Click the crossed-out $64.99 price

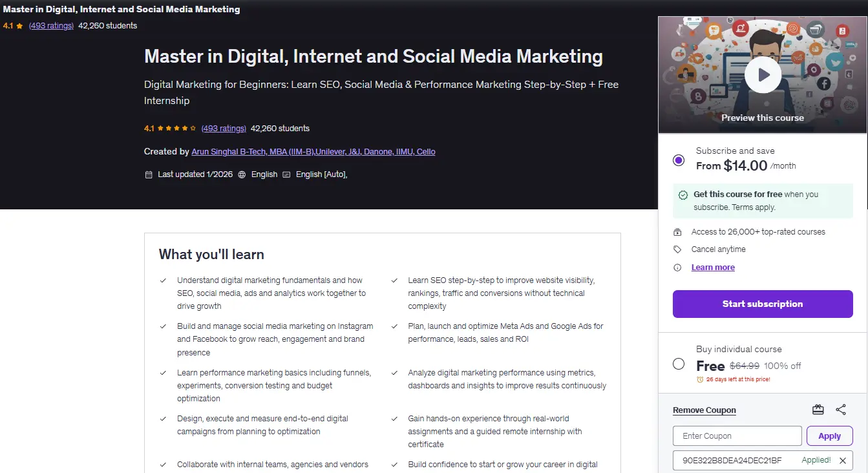[745, 366]
